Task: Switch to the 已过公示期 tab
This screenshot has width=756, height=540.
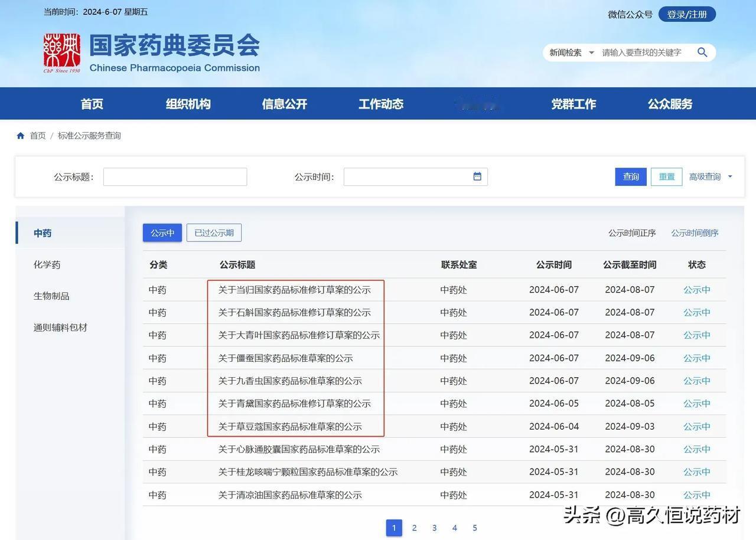Action: click(214, 233)
